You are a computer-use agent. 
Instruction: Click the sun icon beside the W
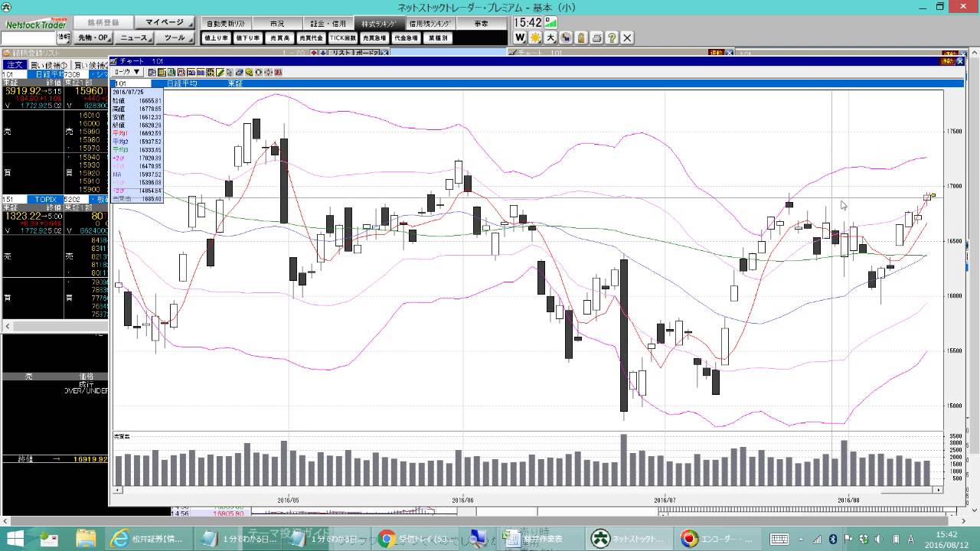[535, 37]
